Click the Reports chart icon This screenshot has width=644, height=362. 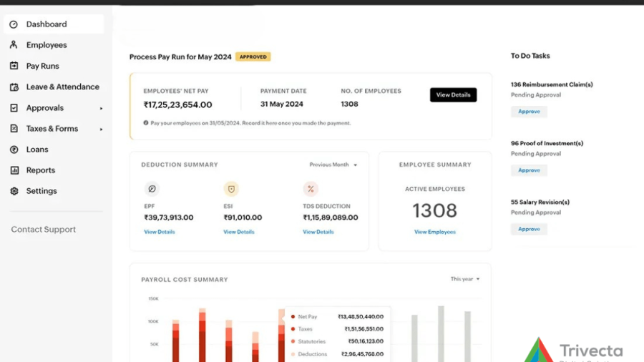coord(14,170)
